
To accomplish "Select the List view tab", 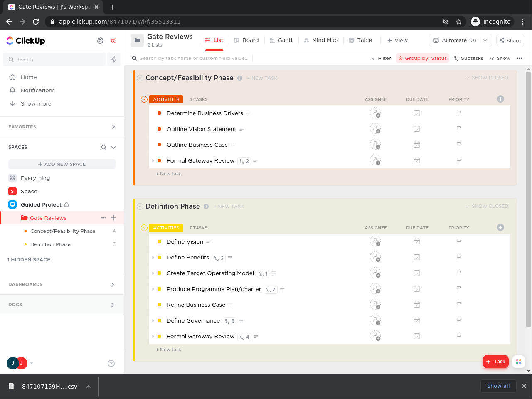I will click(214, 40).
